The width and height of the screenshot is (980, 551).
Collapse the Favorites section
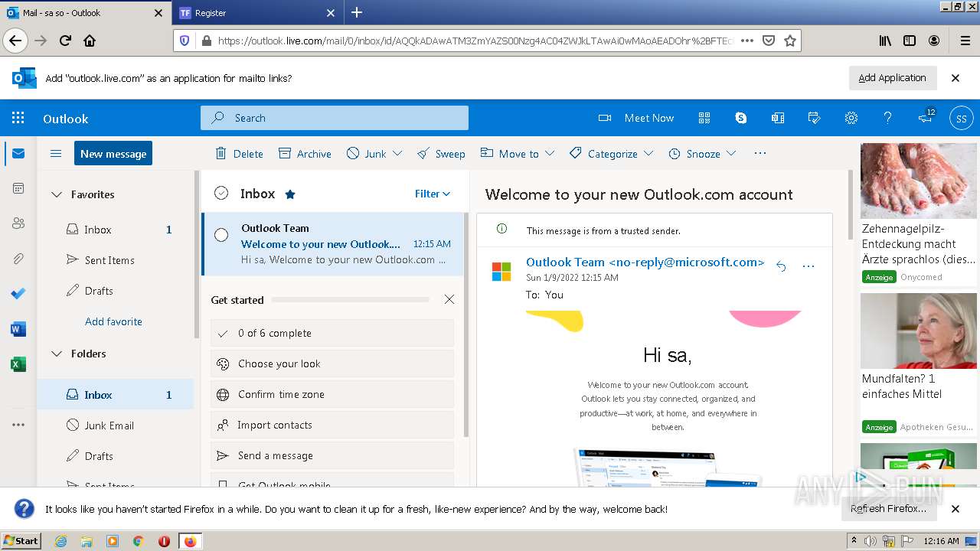point(56,194)
